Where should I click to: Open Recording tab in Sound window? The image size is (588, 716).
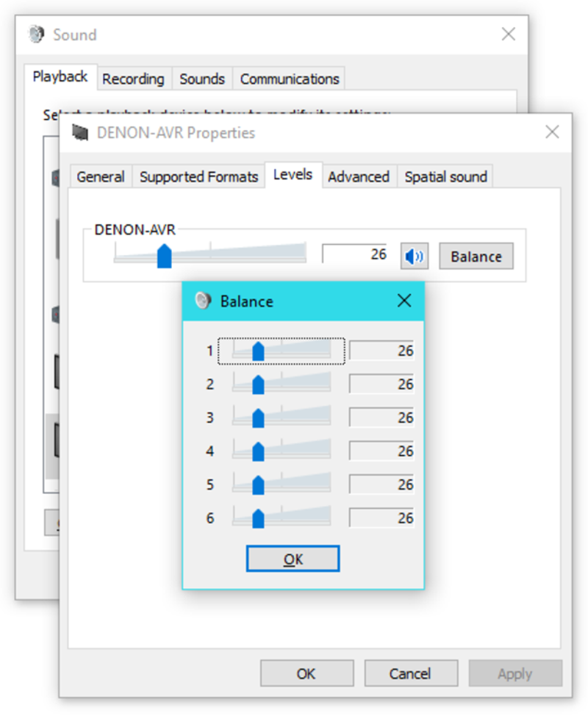[133, 79]
